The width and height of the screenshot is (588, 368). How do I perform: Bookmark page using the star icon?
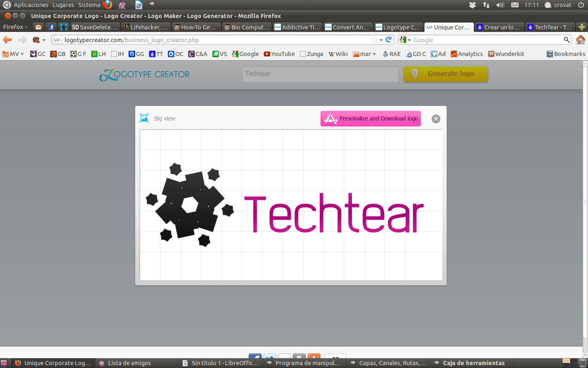(x=374, y=40)
